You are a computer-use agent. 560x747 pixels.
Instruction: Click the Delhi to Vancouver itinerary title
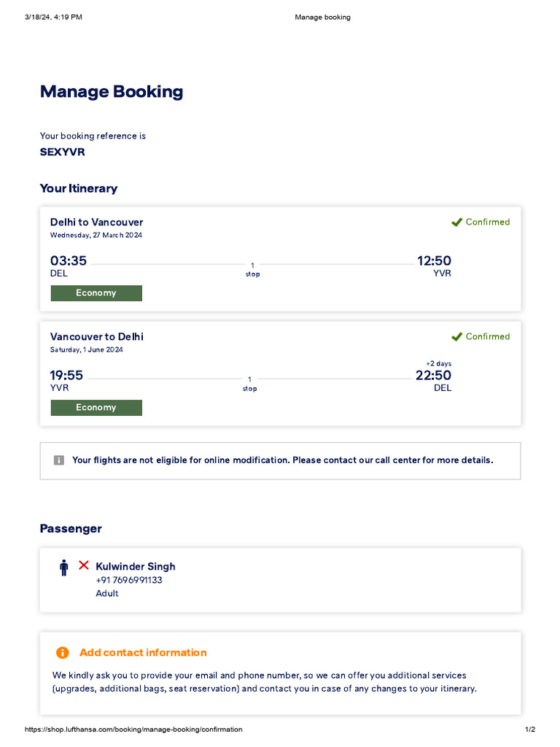pyautogui.click(x=97, y=222)
